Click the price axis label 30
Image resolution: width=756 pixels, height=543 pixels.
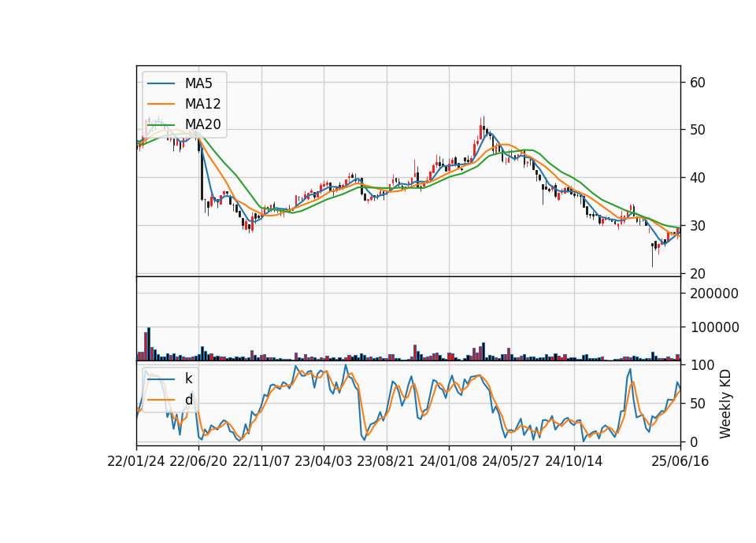point(697,226)
